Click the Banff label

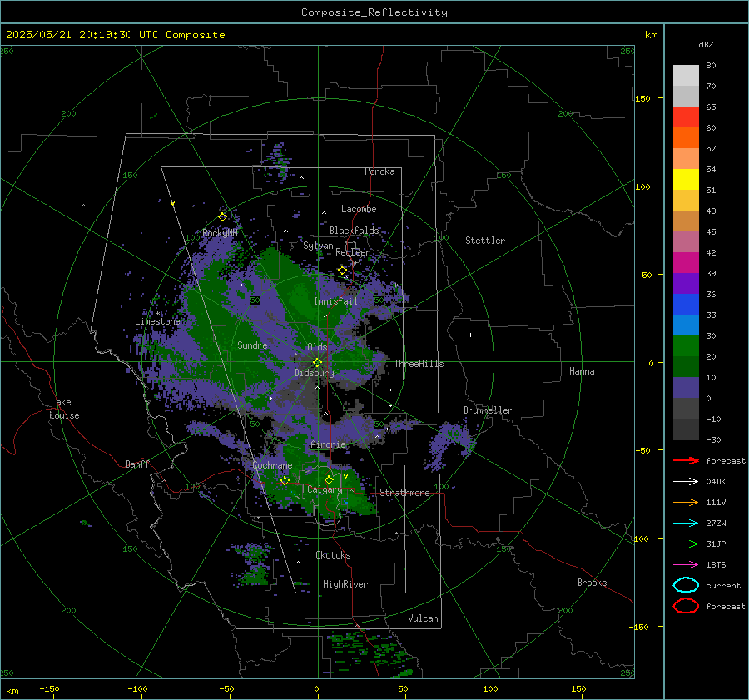click(x=137, y=464)
